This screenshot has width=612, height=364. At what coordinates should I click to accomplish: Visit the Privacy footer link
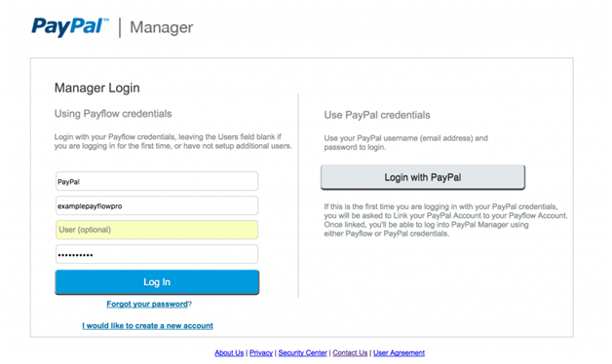pyautogui.click(x=261, y=352)
